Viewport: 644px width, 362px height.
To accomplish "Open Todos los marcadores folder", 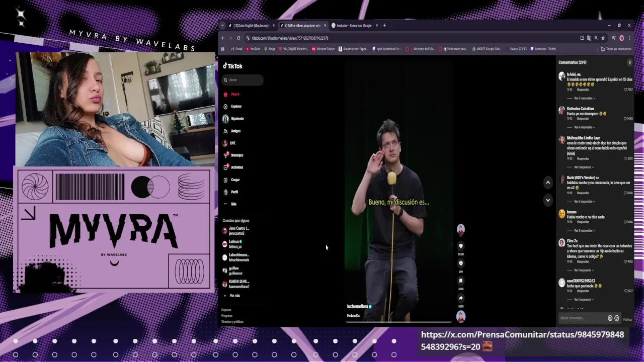I will pyautogui.click(x=616, y=49).
